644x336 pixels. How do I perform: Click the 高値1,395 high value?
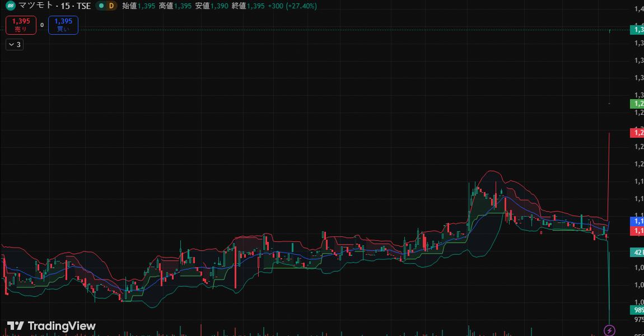tap(175, 6)
